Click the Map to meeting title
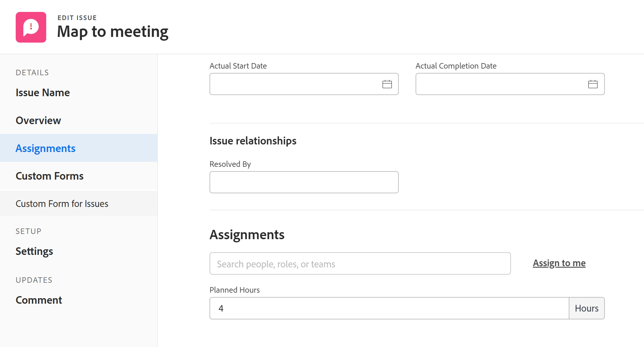 click(x=113, y=31)
